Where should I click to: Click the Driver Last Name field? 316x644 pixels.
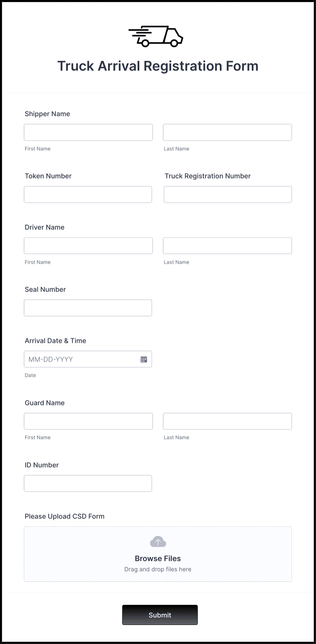coord(227,245)
